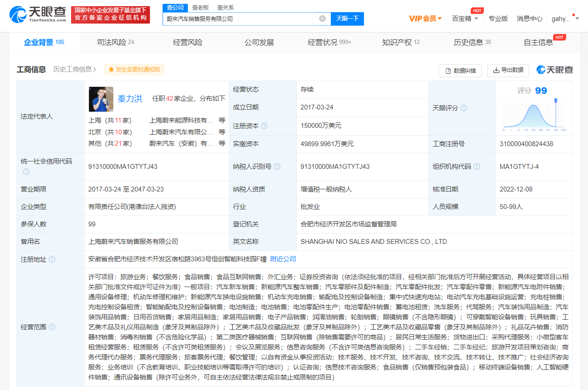Switch to the 企业背景 tab

click(44, 42)
